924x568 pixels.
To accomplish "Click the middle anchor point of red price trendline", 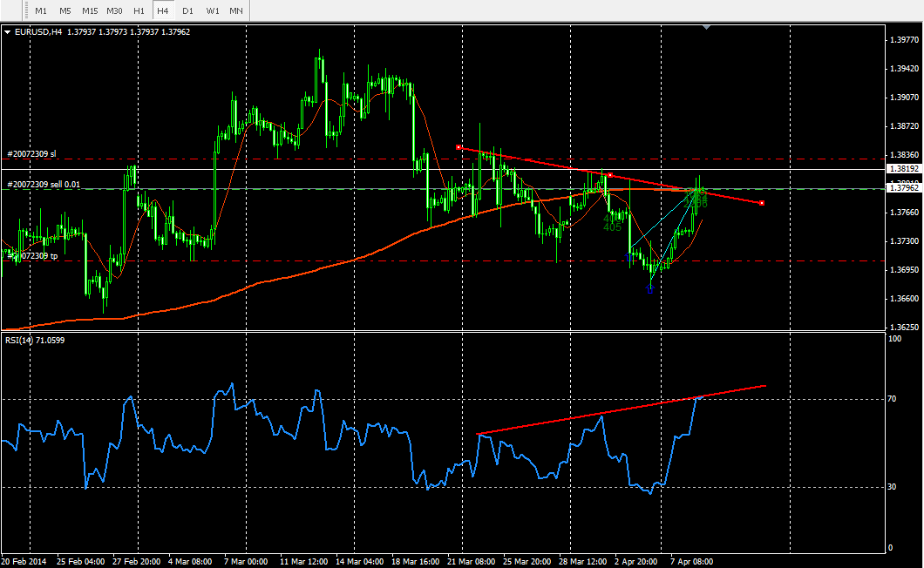I will click(x=610, y=175).
